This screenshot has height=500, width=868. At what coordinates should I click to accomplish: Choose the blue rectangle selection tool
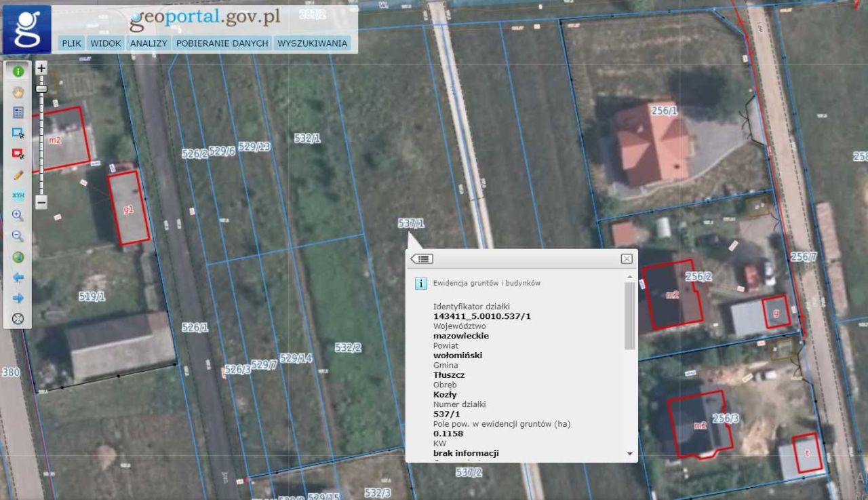click(18, 134)
